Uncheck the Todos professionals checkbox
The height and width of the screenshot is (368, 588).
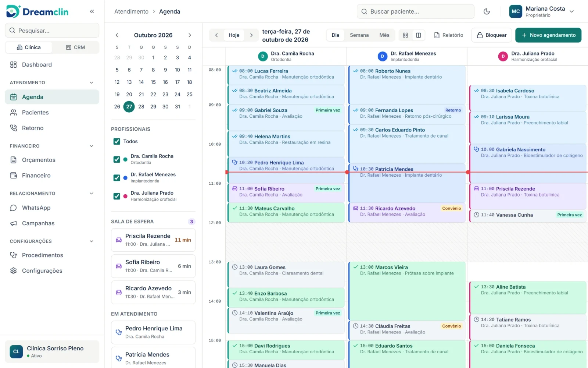coord(117,141)
